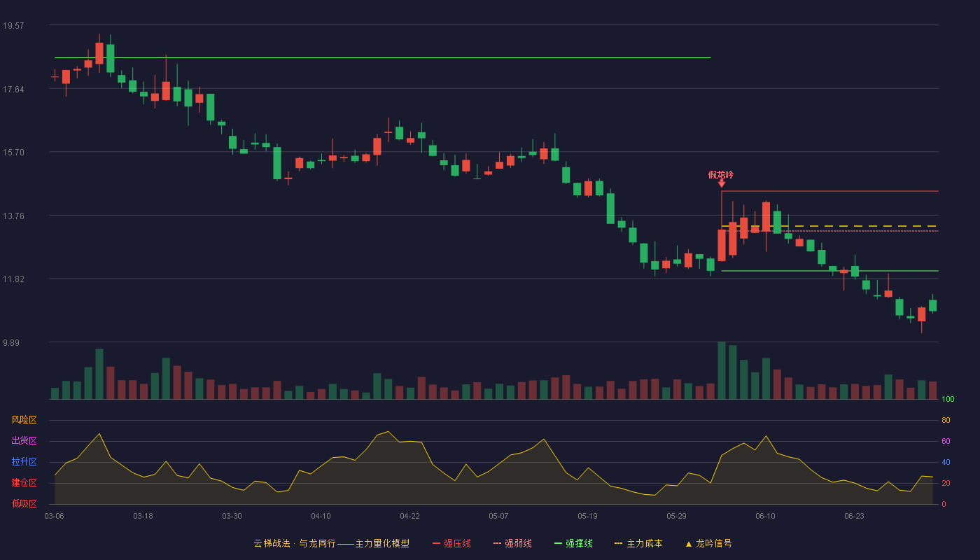
Task: Click the 03-30 date label
Action: click(232, 516)
